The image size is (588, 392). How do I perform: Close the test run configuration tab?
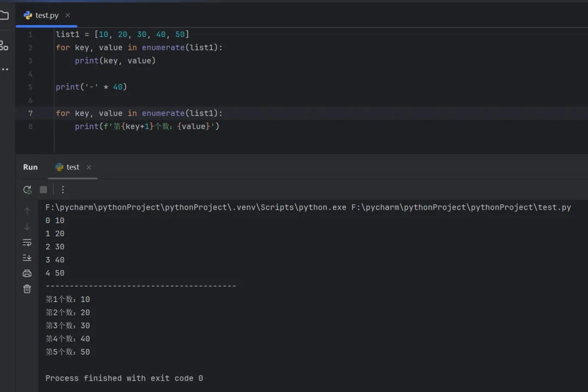pos(89,167)
